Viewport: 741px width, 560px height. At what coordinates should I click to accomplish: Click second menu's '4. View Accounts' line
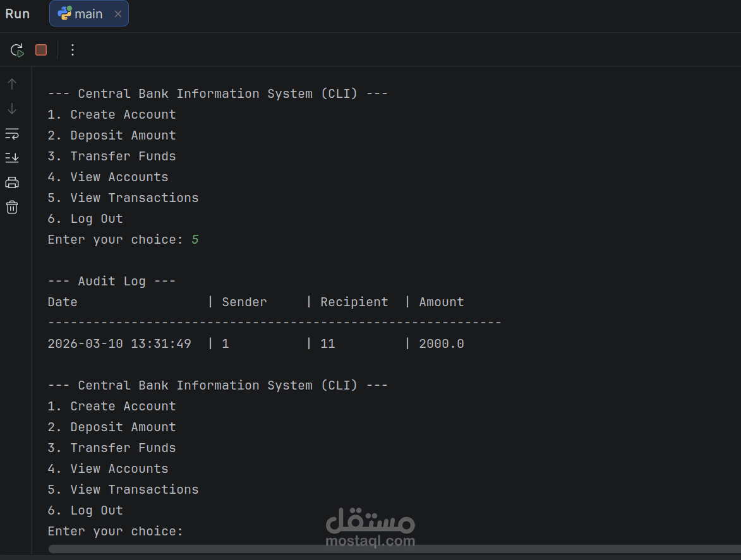tap(108, 469)
